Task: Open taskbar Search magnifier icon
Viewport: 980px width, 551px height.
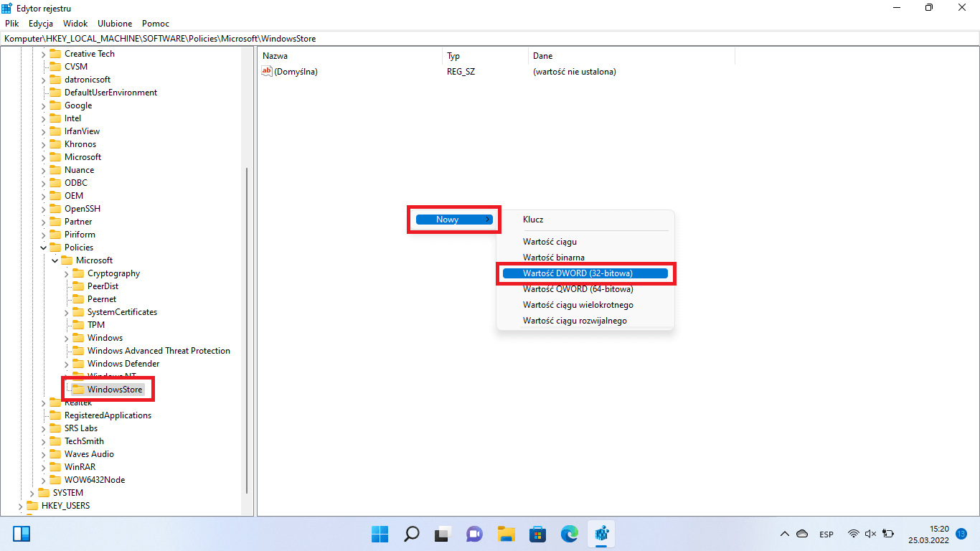Action: pos(412,534)
